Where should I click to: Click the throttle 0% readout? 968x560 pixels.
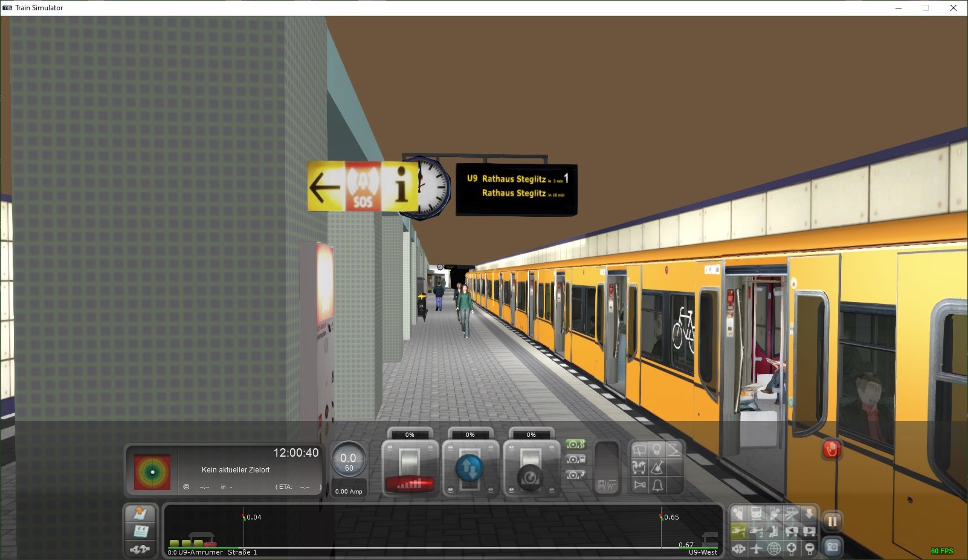coord(410,434)
